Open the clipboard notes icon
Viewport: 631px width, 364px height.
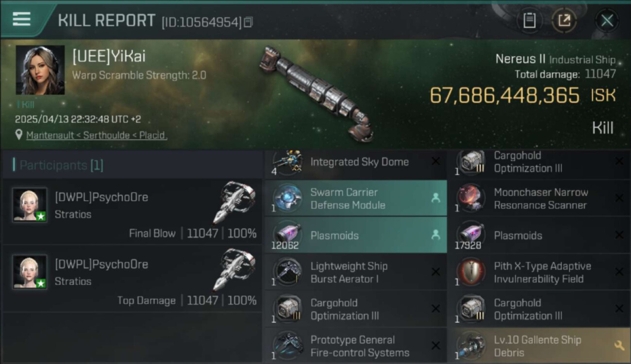click(529, 20)
